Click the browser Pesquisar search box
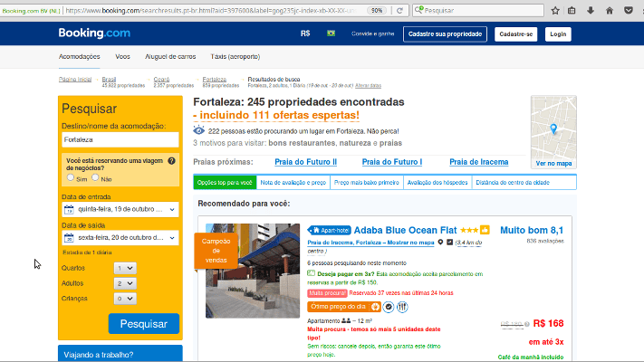The width and height of the screenshot is (644, 362). point(478,10)
